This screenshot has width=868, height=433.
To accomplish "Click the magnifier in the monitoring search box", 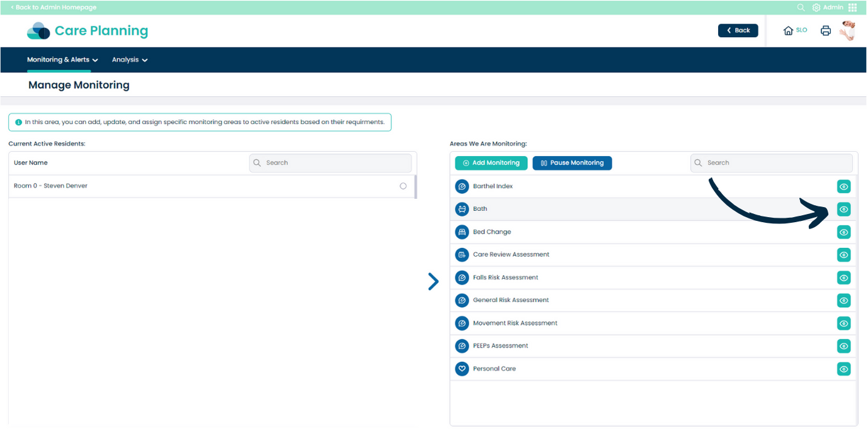I will tap(698, 162).
